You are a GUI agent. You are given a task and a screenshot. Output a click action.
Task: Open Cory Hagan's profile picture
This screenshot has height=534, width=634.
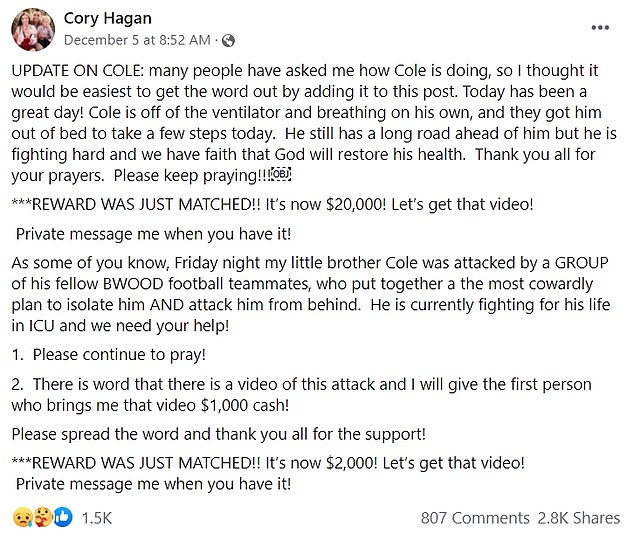click(32, 29)
